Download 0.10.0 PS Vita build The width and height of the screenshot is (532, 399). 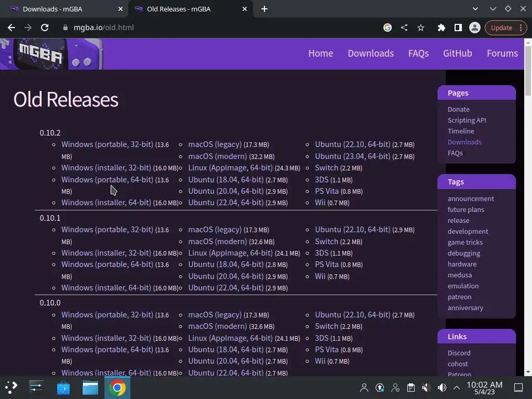(327, 350)
